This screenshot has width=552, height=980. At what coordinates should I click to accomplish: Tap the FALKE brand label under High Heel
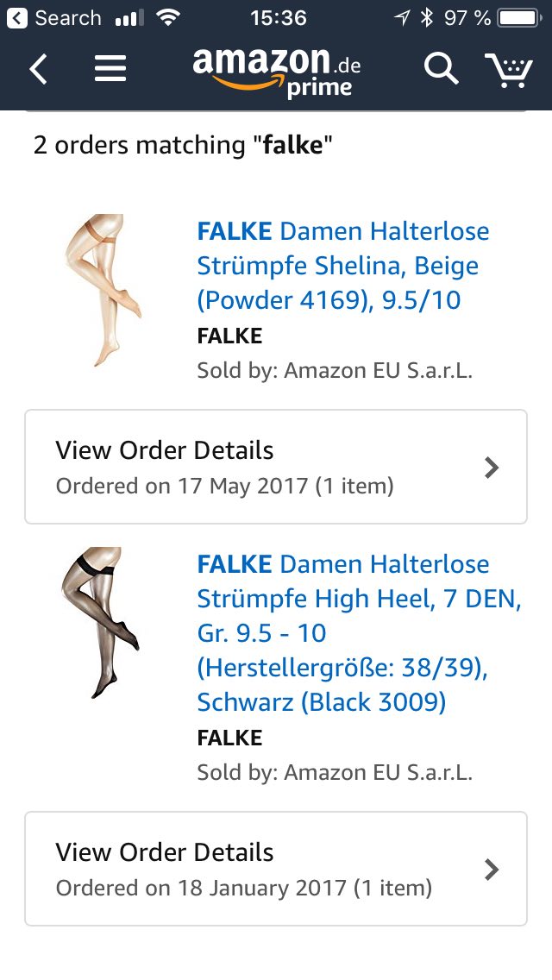229,738
